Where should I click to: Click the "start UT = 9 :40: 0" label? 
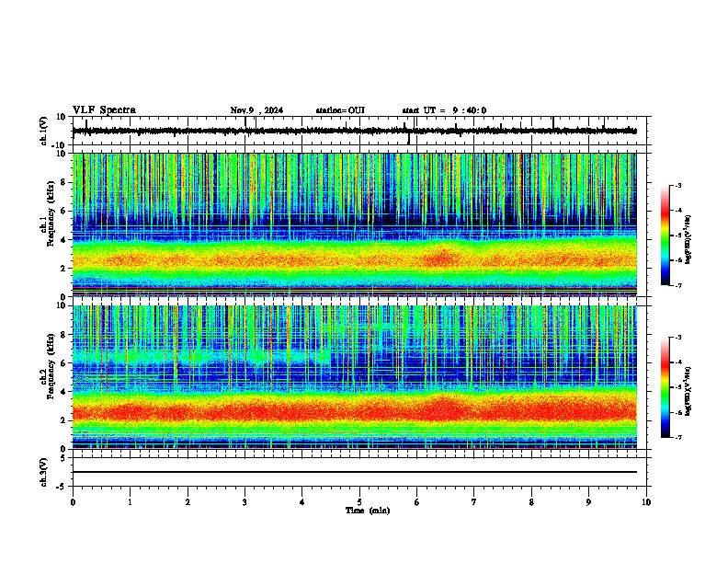pyautogui.click(x=444, y=110)
